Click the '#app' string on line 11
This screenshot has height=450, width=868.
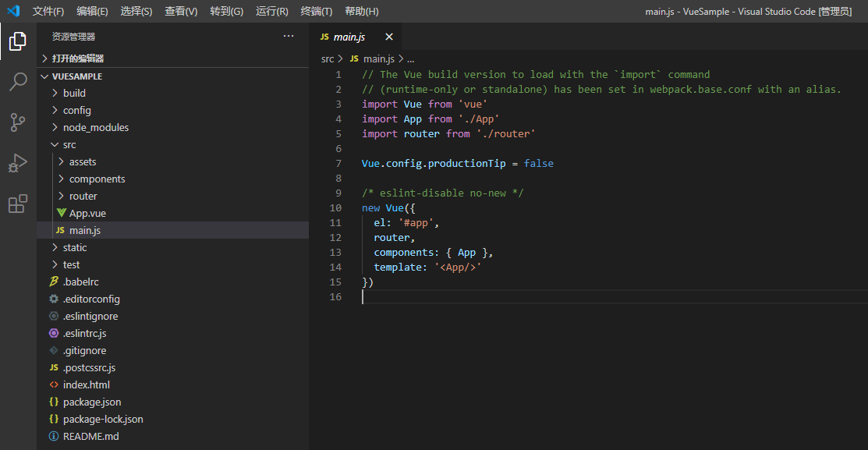pyautogui.click(x=416, y=222)
